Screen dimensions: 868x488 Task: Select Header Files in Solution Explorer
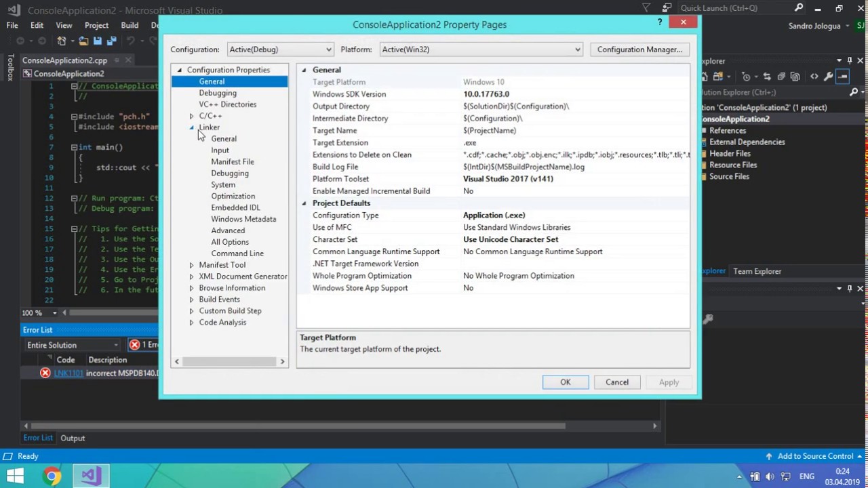click(x=730, y=153)
